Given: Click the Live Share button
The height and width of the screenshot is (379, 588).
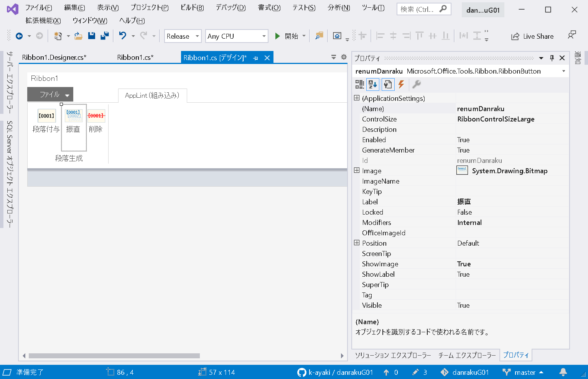Looking at the screenshot, I should 532,36.
